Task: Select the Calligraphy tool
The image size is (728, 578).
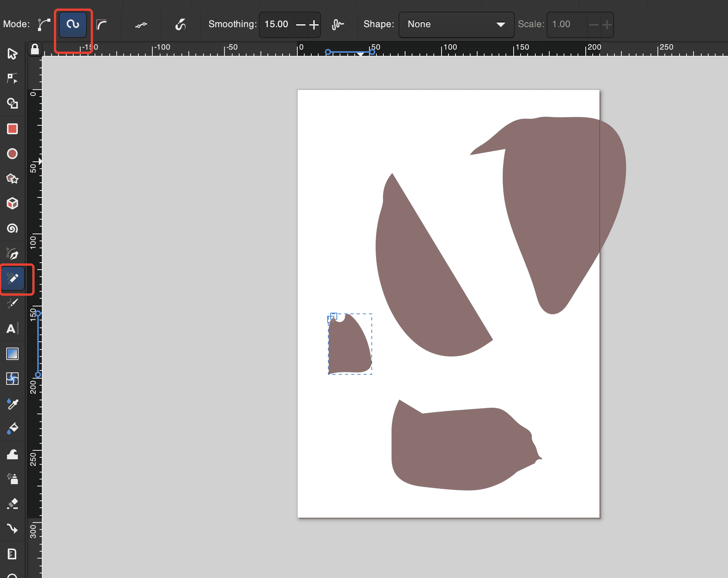Action: tap(12, 303)
